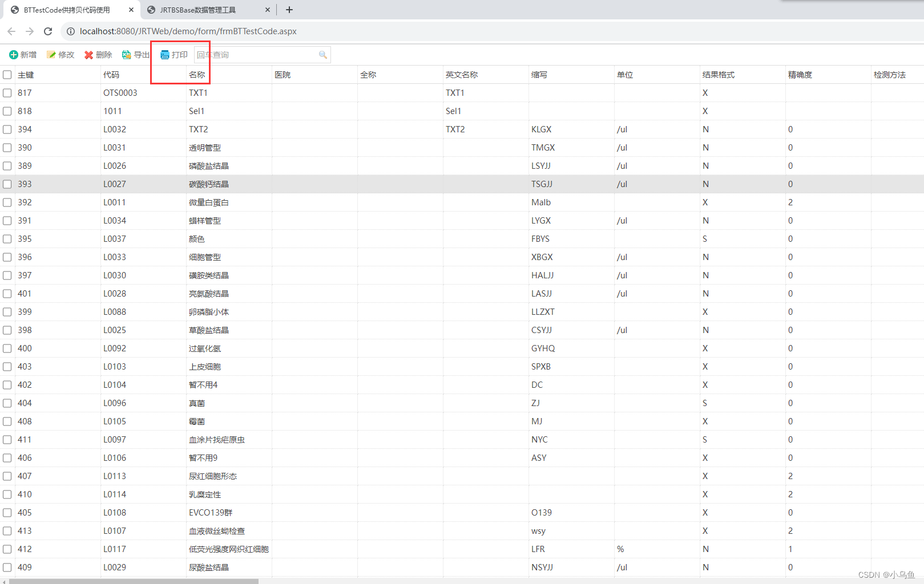Click the 打印 button label
This screenshot has width=924, height=584.
tap(180, 55)
